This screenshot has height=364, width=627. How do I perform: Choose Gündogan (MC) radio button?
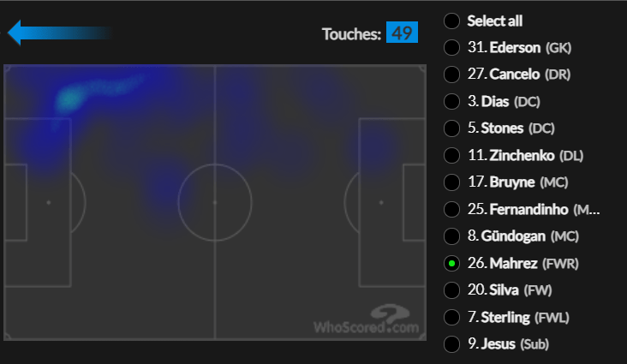click(x=452, y=236)
